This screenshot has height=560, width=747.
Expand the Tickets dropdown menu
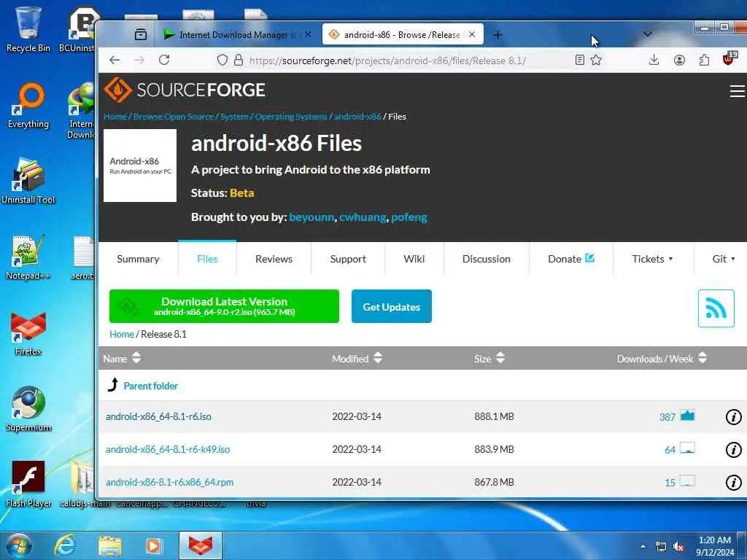652,259
